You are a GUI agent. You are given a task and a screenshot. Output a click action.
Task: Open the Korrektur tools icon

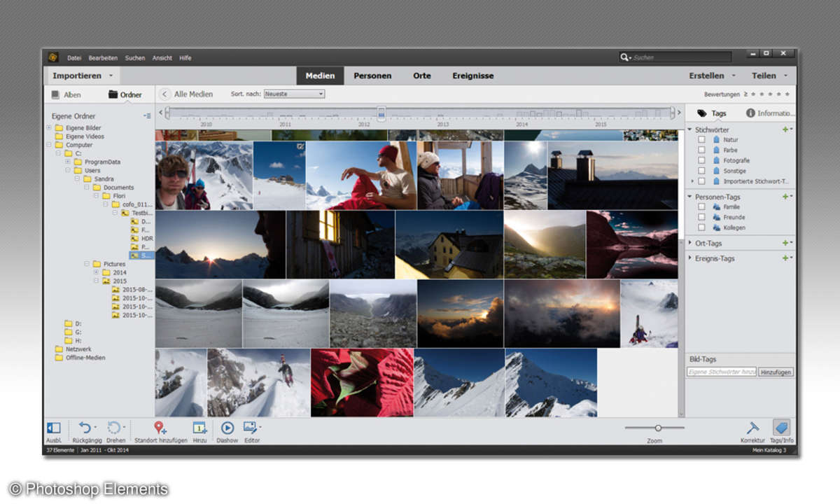pyautogui.click(x=752, y=428)
